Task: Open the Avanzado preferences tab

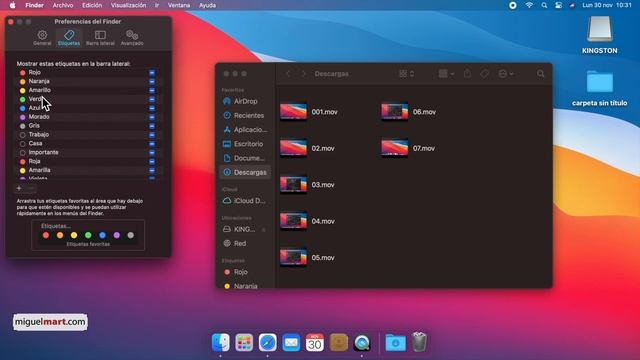Action: 132,38
